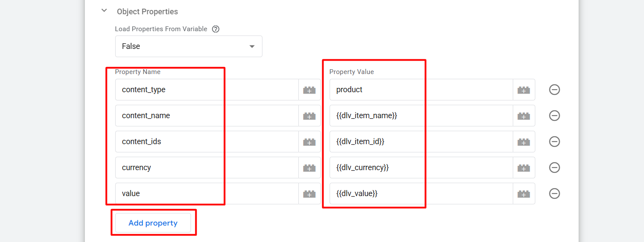Open variable picker for product value field
This screenshot has width=644, height=242.
(x=524, y=90)
